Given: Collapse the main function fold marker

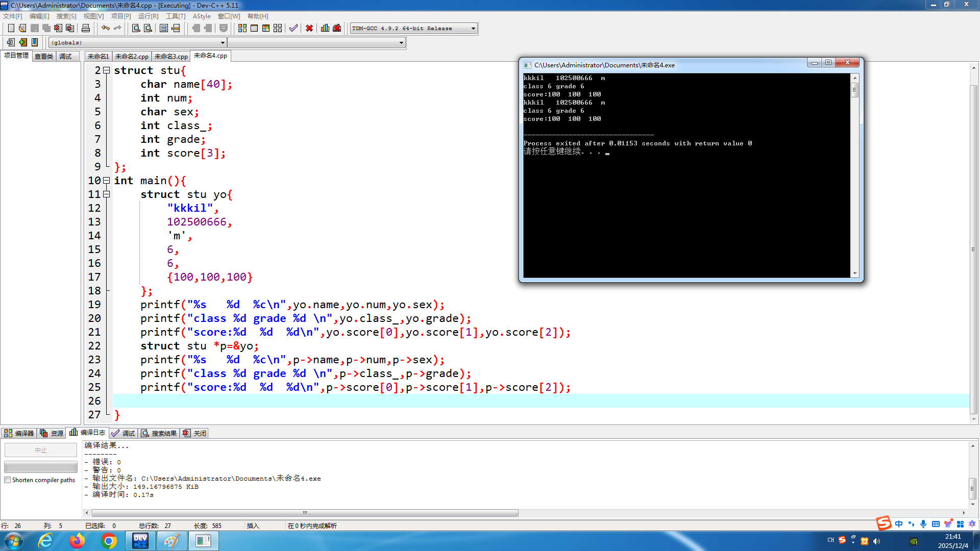Looking at the screenshot, I should (107, 181).
